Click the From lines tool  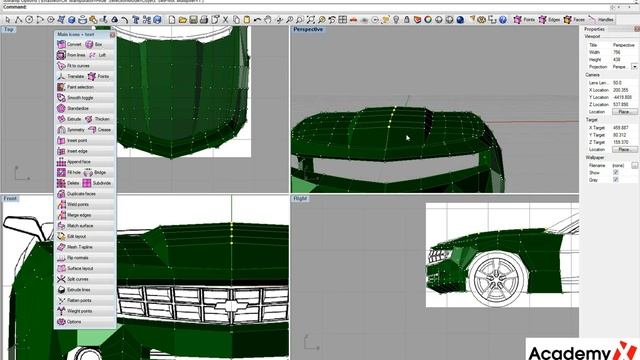(x=72, y=55)
